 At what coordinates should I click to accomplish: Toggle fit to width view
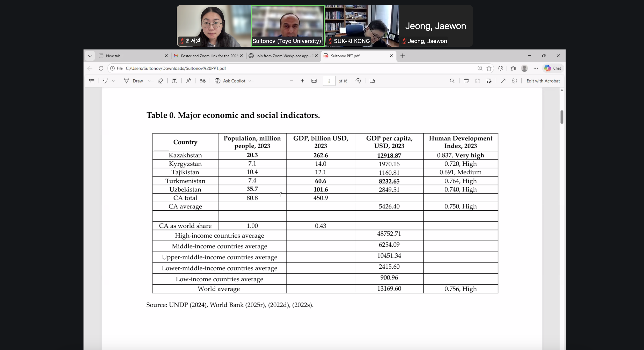tap(314, 81)
